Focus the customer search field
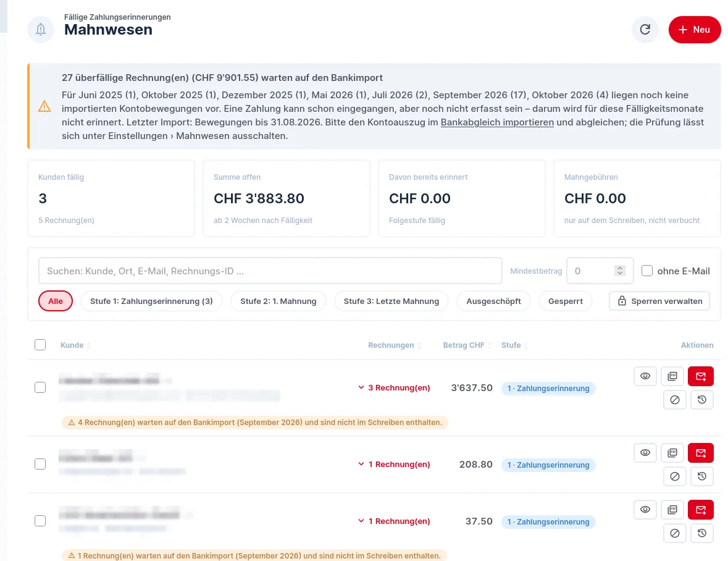The image size is (728, 561). point(270,271)
